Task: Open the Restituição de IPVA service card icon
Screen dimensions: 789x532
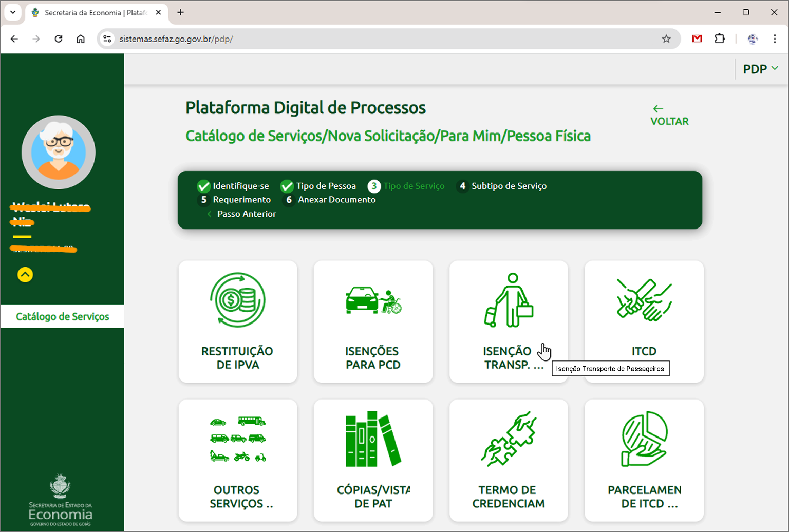Action: 237,300
